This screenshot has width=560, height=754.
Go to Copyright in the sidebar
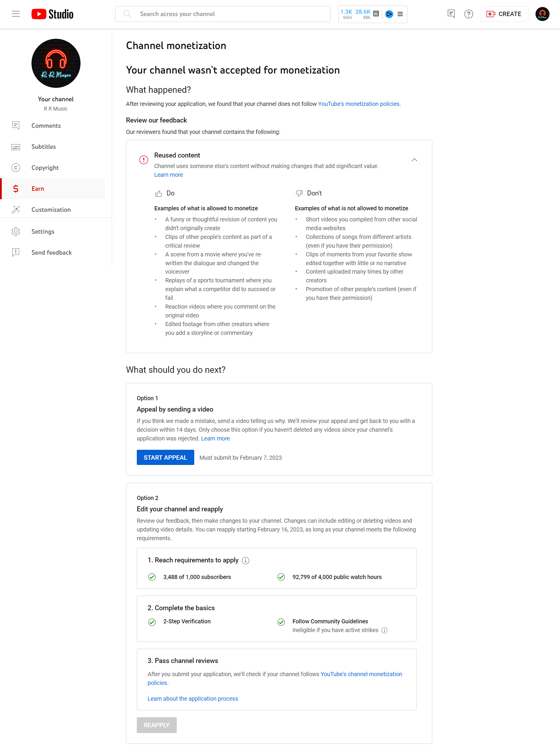[x=45, y=167]
